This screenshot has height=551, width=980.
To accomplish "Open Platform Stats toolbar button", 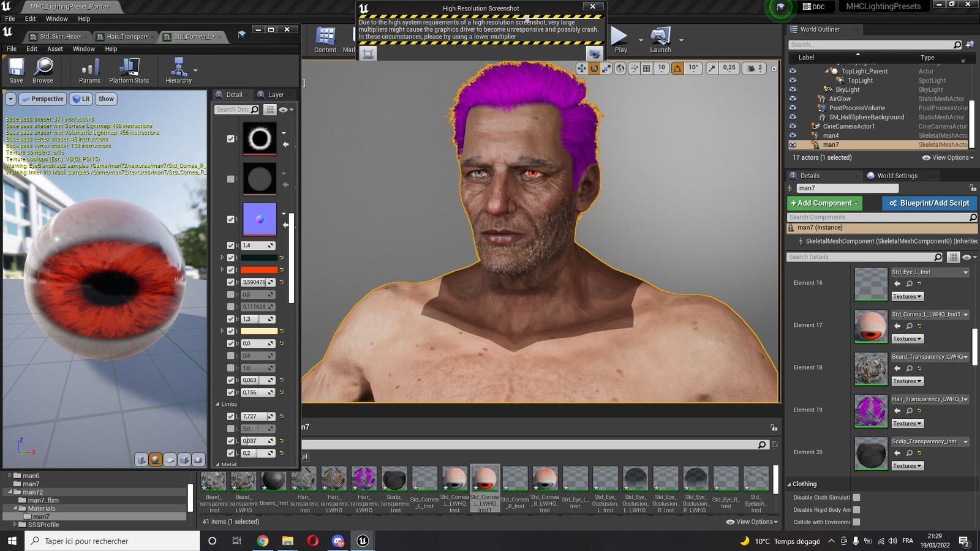I will tap(129, 70).
